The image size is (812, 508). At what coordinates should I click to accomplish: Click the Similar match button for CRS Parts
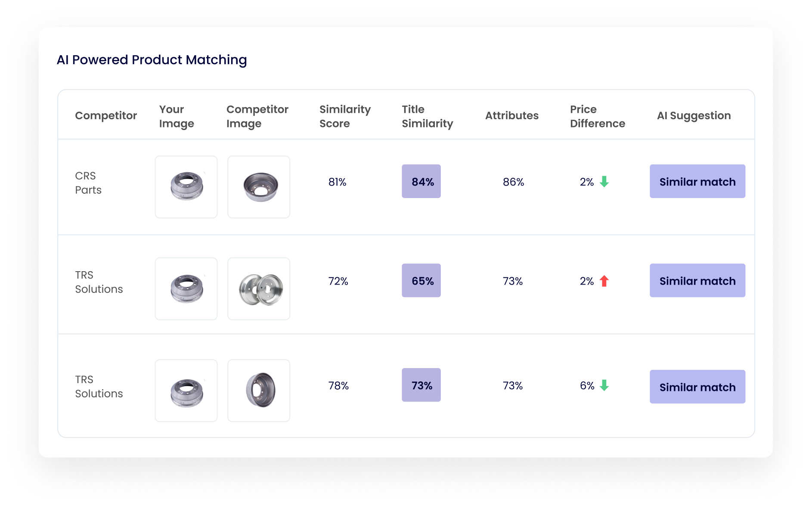point(697,181)
